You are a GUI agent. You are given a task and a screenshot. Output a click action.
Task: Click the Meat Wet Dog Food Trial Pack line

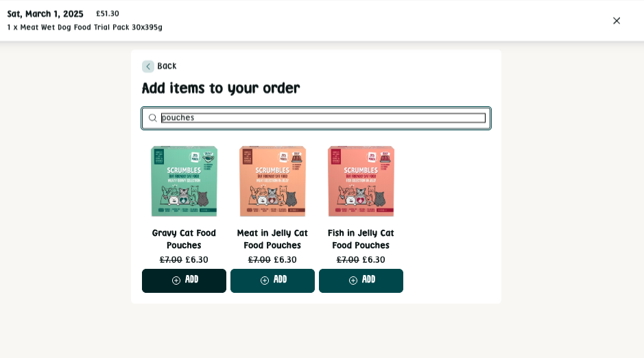85,27
